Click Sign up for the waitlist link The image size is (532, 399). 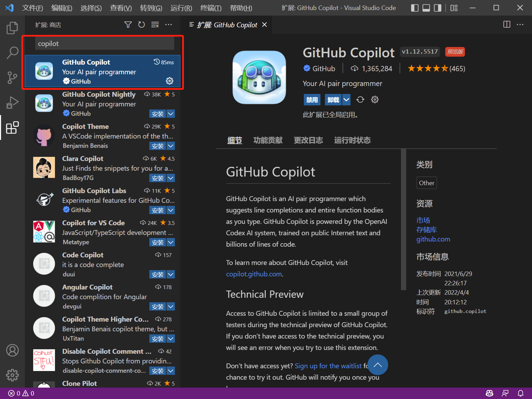[x=328, y=366]
